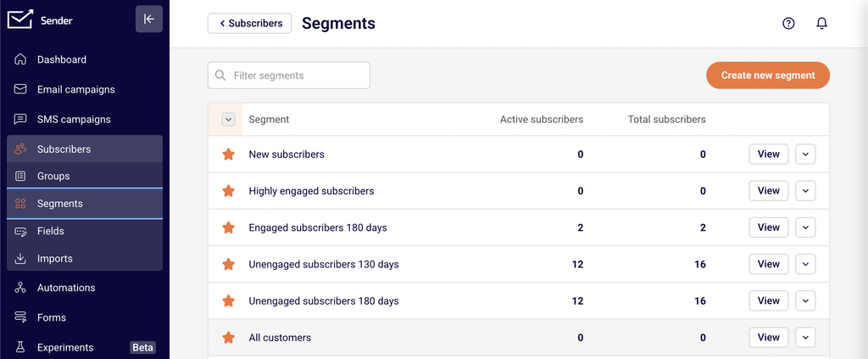The width and height of the screenshot is (868, 359).
Task: Click the Groups list icon
Action: click(20, 177)
